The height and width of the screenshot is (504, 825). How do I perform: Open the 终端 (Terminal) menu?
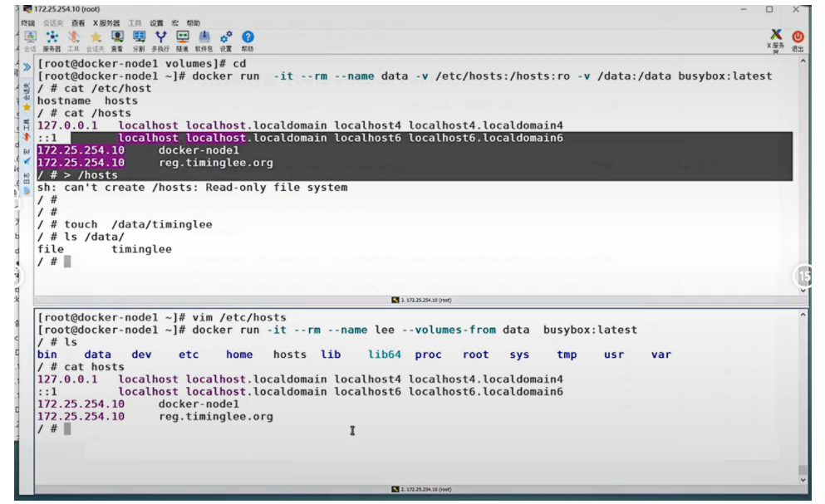click(x=28, y=23)
